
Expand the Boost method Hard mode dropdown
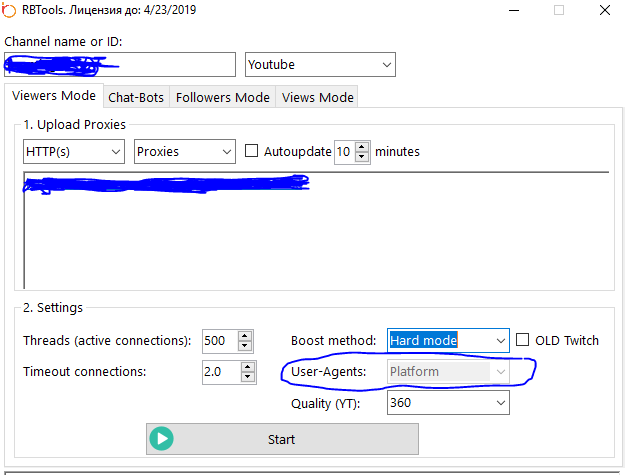(x=448, y=340)
